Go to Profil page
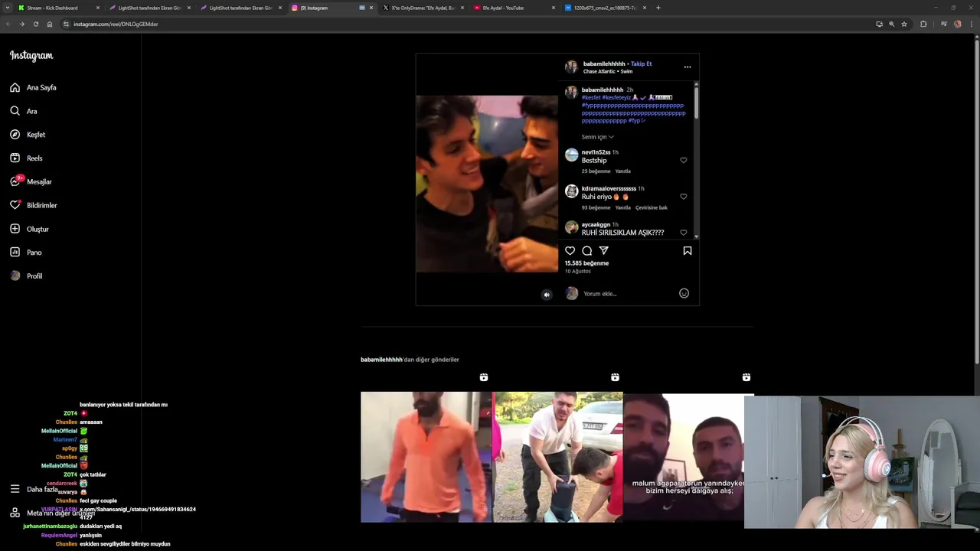This screenshot has width=980, height=551. point(26,276)
